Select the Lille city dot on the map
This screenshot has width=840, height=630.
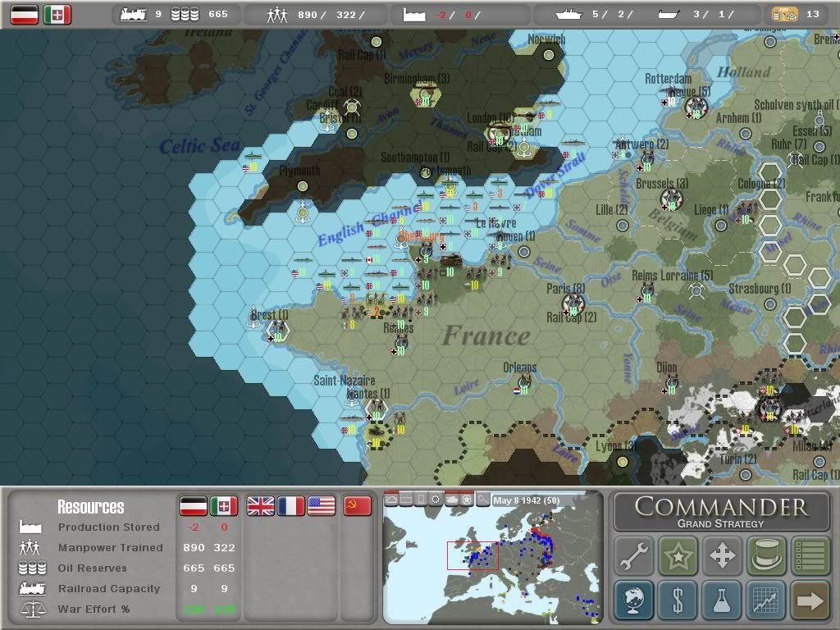(623, 226)
